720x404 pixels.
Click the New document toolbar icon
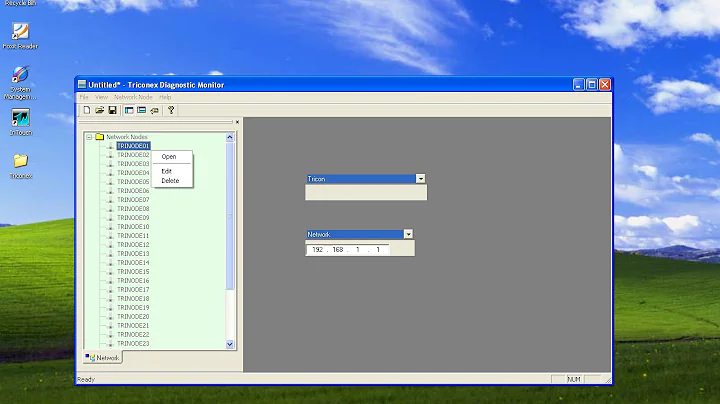point(87,110)
